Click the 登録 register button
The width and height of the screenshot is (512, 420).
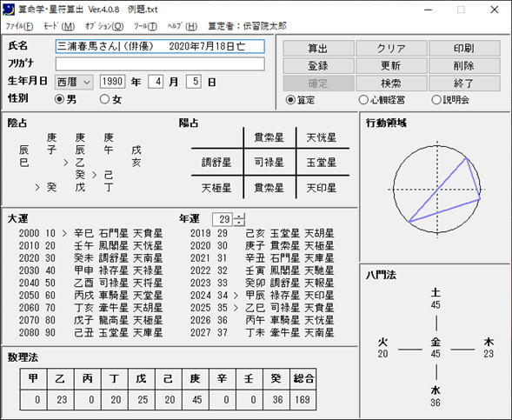point(318,66)
